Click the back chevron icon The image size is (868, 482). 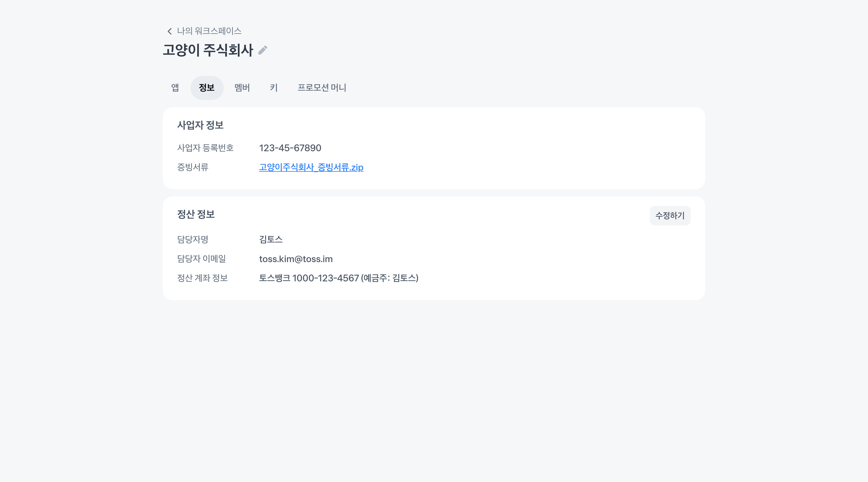170,31
